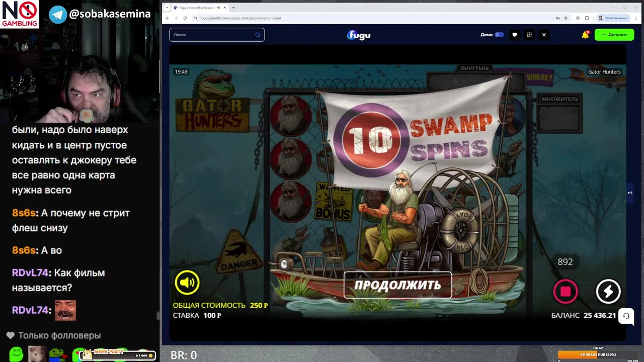644x362 pixels.
Task: Click the BR: 0 overlay text
Action: click(184, 355)
